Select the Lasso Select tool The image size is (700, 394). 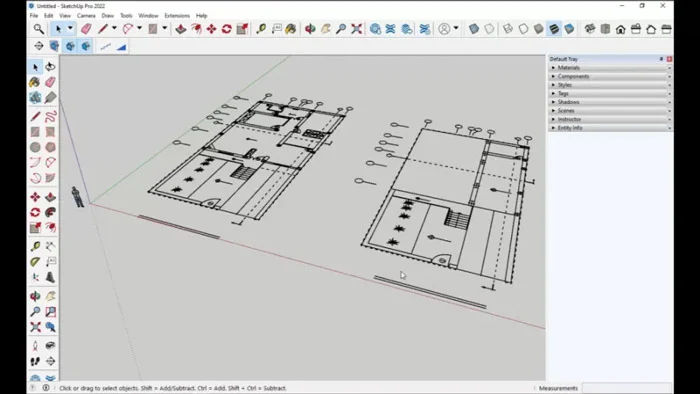point(50,67)
